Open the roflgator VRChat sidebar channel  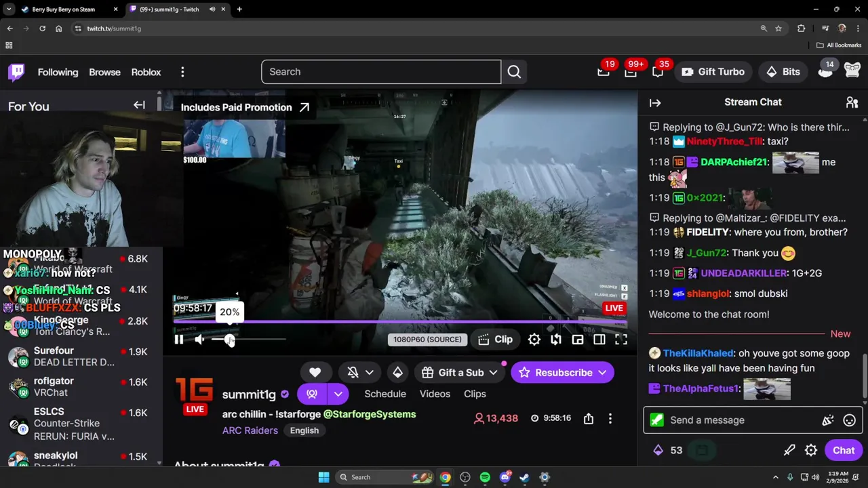click(81, 387)
